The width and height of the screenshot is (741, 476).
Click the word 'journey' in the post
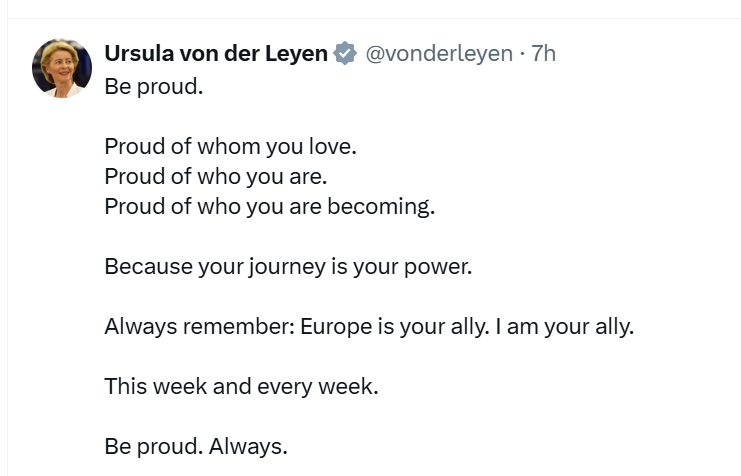[x=287, y=267]
